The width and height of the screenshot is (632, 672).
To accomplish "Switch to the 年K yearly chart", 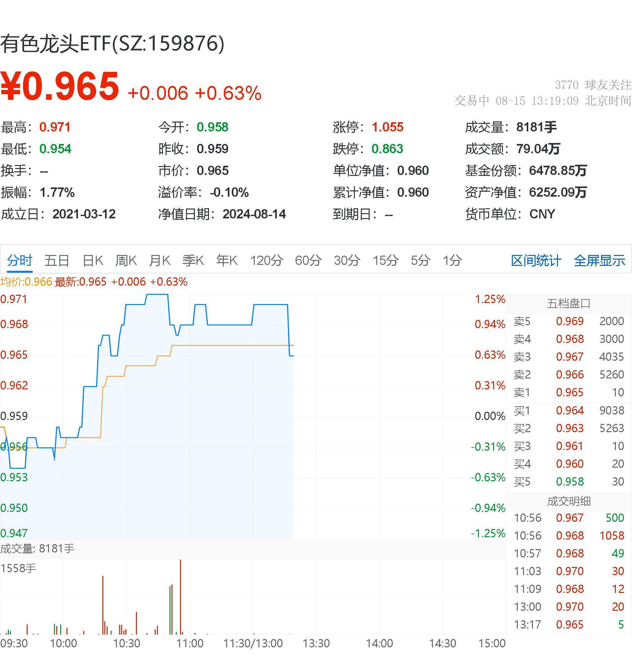I will (227, 260).
